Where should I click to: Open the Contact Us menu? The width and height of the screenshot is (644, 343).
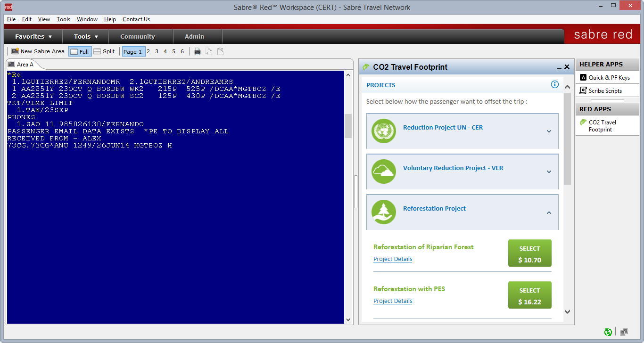(x=136, y=19)
